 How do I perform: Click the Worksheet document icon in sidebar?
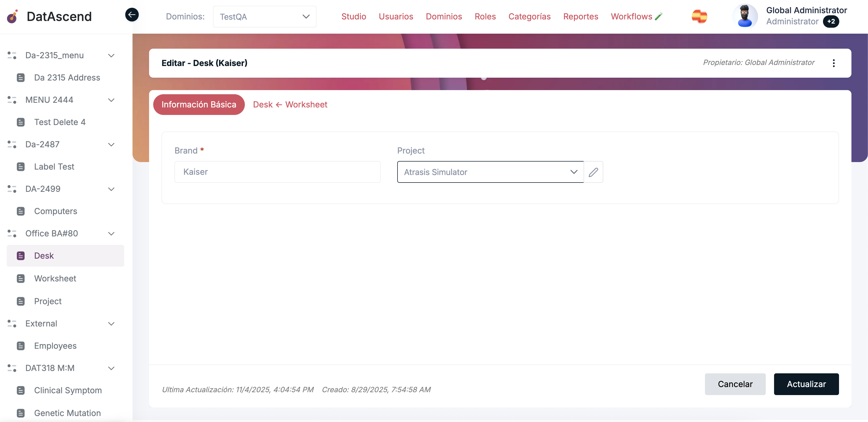point(20,278)
